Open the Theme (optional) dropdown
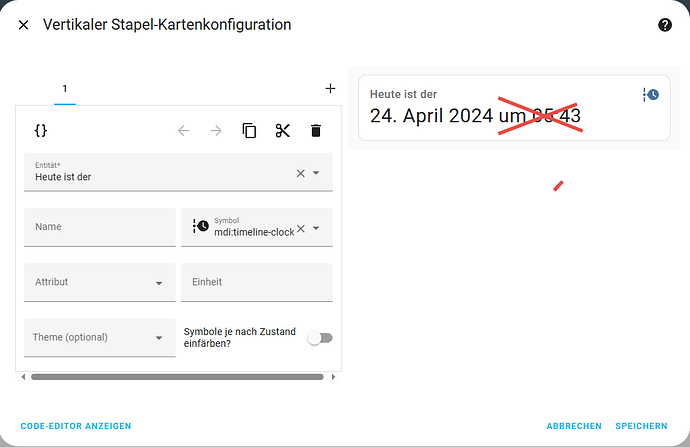This screenshot has height=447, width=690. tap(159, 338)
